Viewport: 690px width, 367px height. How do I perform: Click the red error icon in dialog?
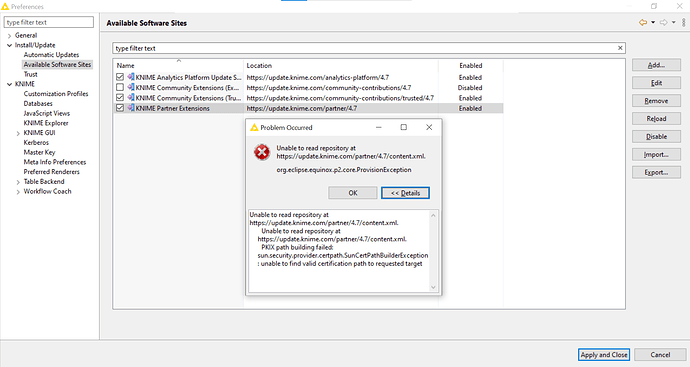tap(262, 152)
